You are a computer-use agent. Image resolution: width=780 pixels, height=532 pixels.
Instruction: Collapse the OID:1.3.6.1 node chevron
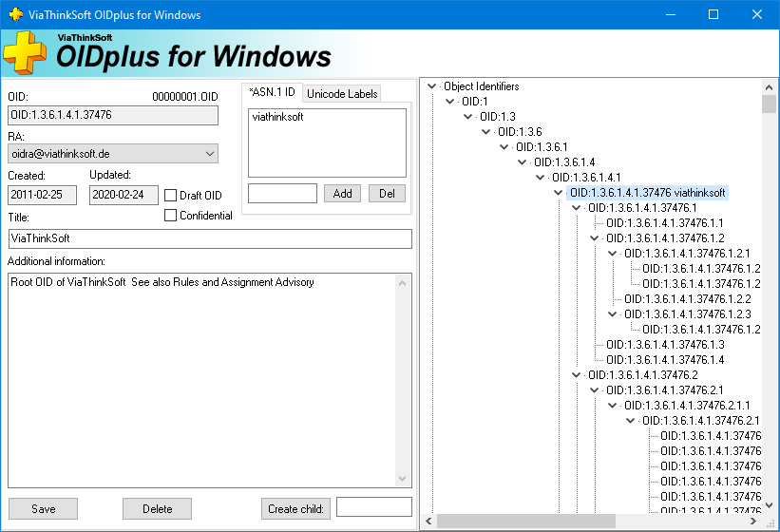(x=504, y=147)
